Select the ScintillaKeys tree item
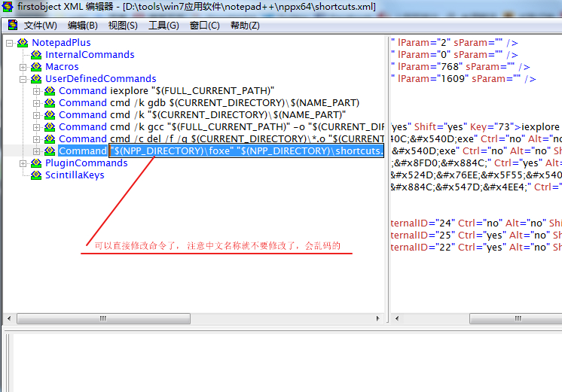The image size is (562, 392). coord(75,175)
